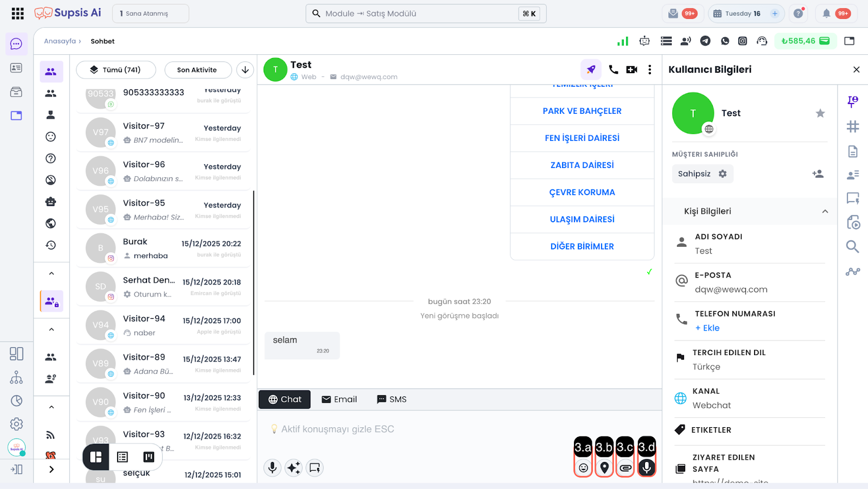The image size is (868, 489).
Task: Open the Tümü (741) filter dropdown
Action: click(x=116, y=70)
